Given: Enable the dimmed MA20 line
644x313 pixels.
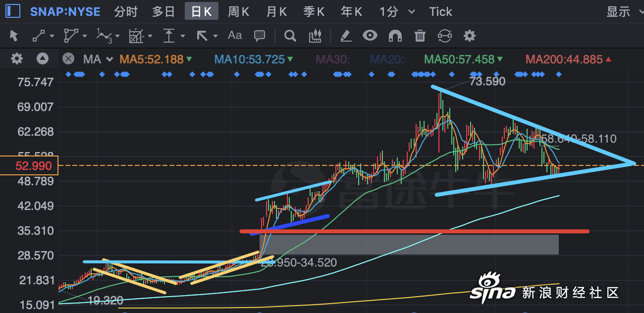Looking at the screenshot, I should [387, 59].
